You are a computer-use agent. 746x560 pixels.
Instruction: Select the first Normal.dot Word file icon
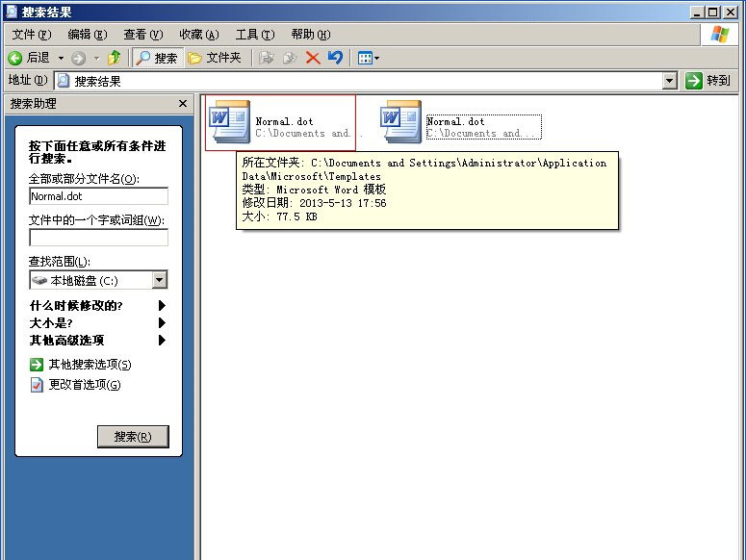(x=230, y=119)
